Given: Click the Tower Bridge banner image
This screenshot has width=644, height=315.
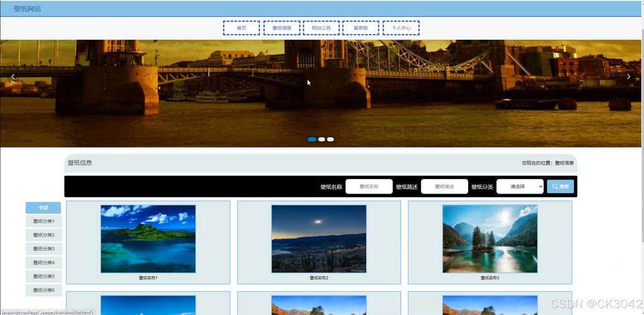Looking at the screenshot, I should (322, 93).
